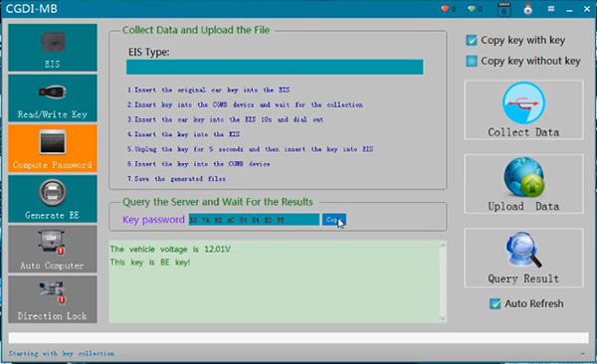The image size is (597, 364).
Task: Click the Upload Data globe button
Action: click(523, 184)
